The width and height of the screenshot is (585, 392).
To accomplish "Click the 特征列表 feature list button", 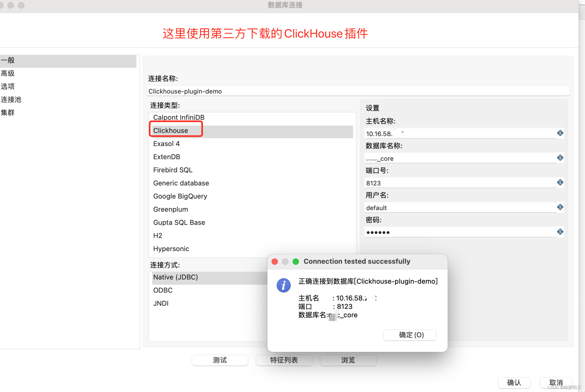I will [284, 360].
